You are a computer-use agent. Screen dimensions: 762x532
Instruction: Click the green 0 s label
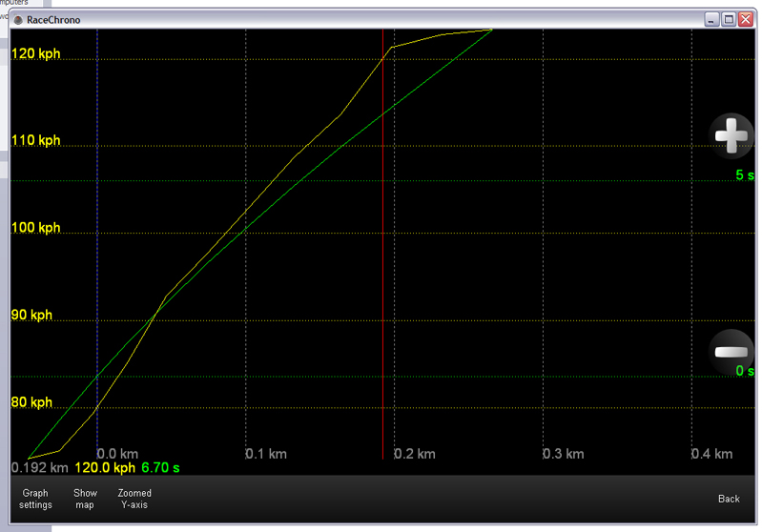point(744,371)
